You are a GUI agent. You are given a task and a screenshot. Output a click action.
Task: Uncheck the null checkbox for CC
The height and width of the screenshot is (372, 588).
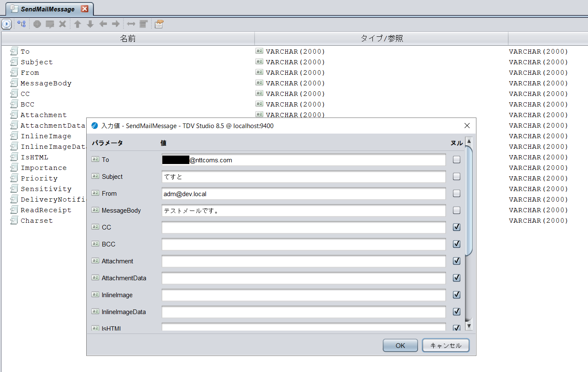click(x=457, y=227)
